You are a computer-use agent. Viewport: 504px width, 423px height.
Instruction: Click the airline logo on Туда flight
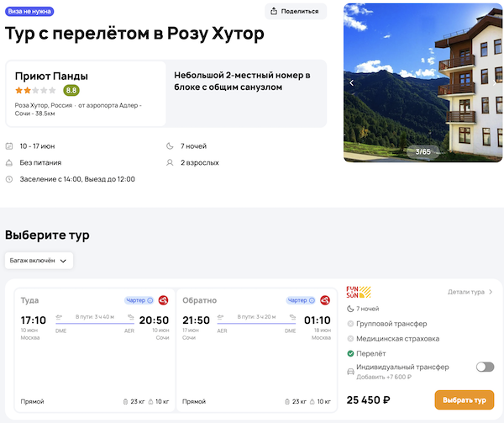(163, 300)
